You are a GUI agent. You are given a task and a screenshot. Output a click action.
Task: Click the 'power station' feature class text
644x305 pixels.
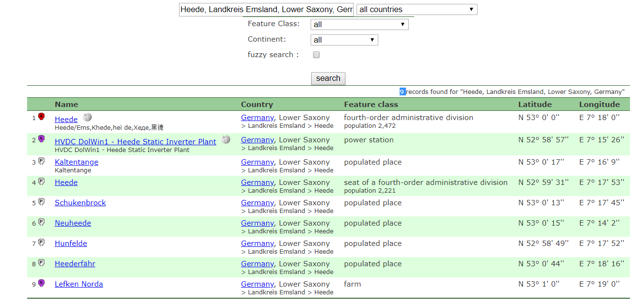tap(369, 140)
